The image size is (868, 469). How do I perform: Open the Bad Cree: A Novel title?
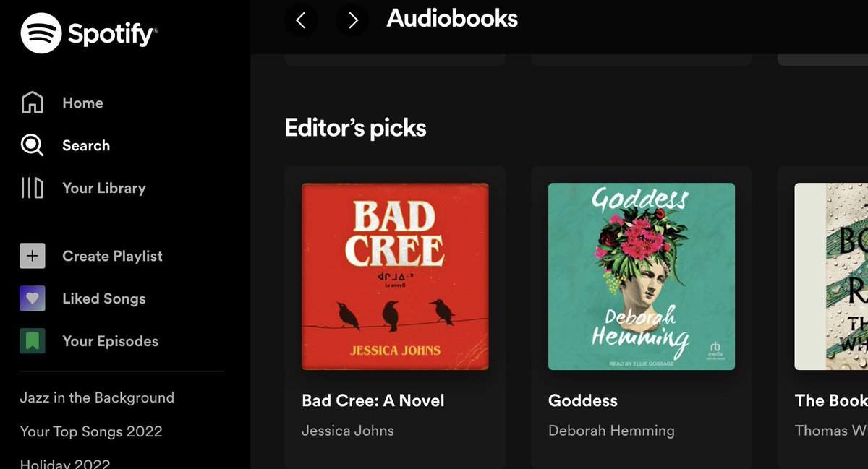tap(373, 400)
